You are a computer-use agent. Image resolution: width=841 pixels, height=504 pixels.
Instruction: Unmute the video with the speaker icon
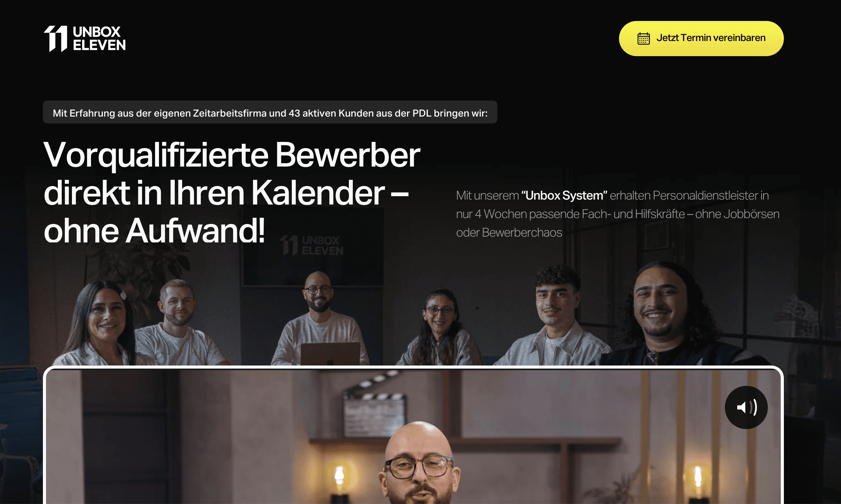[x=746, y=407]
